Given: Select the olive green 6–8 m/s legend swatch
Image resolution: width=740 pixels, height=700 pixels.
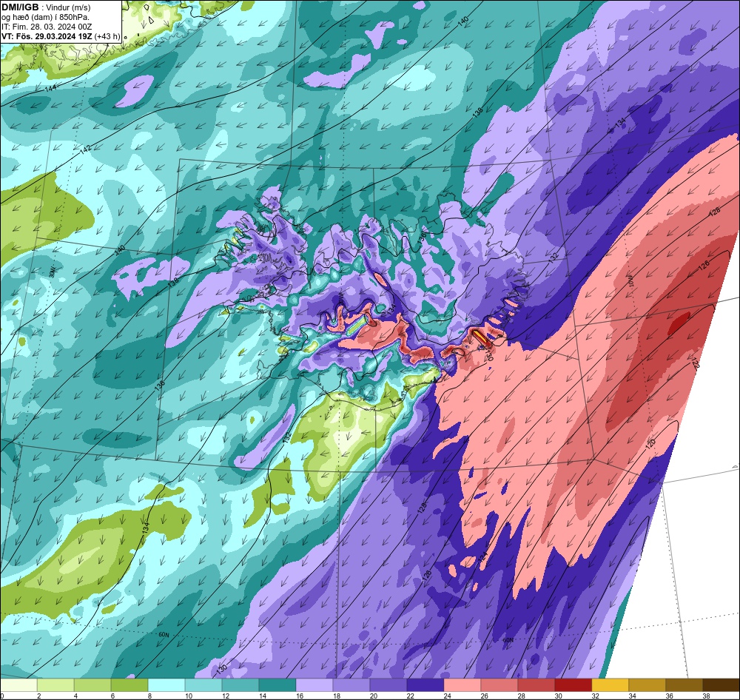Looking at the screenshot, I should point(129,684).
